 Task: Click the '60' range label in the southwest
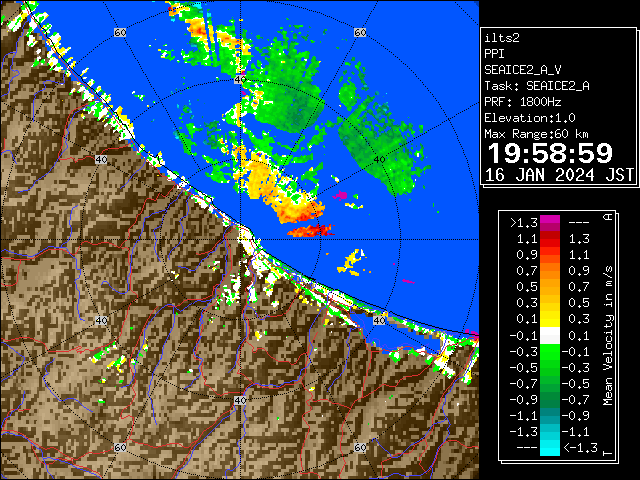(x=120, y=447)
